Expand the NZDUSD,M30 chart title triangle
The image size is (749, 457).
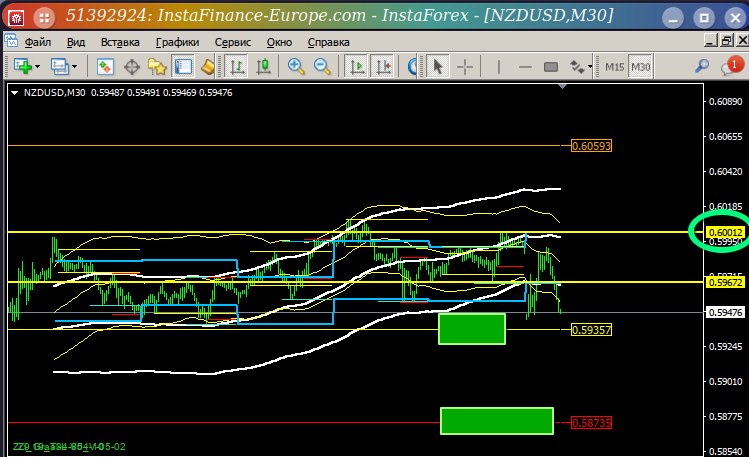click(14, 93)
